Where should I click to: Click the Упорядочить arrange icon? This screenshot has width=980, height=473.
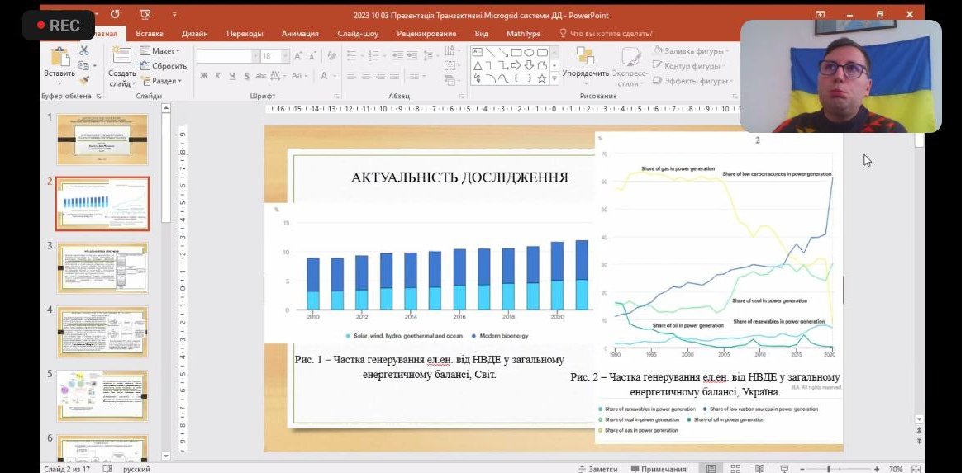(585, 57)
